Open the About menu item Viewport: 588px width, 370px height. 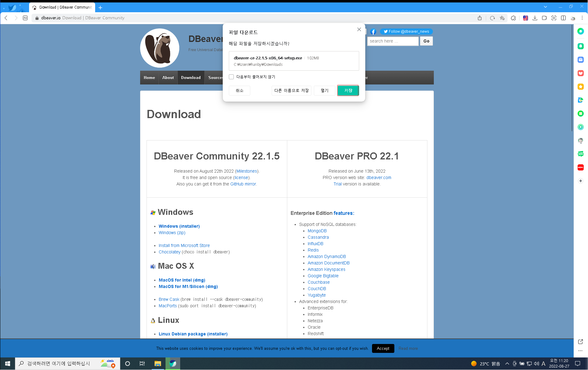click(168, 78)
